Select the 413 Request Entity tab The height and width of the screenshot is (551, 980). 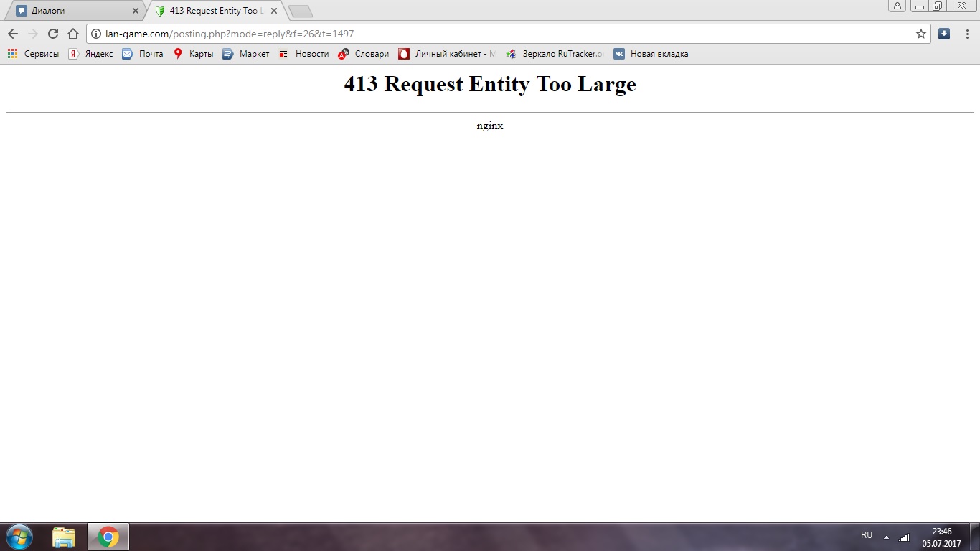pos(212,11)
